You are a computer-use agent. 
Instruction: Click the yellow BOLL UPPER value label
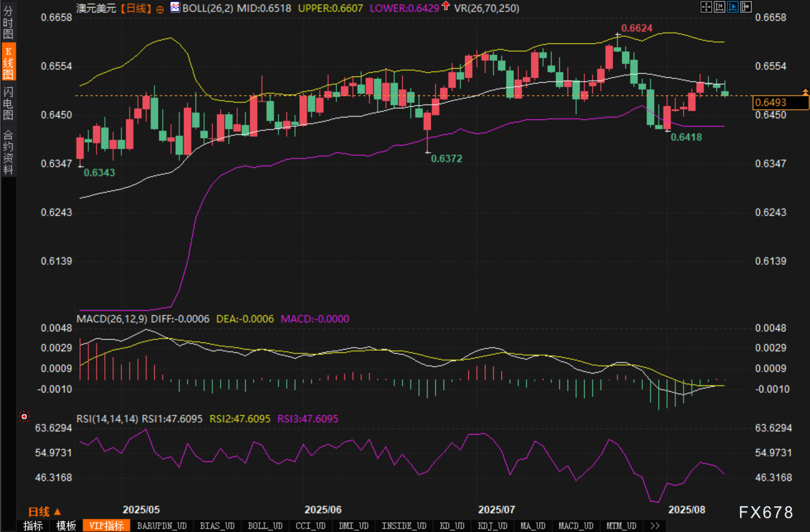[x=330, y=8]
